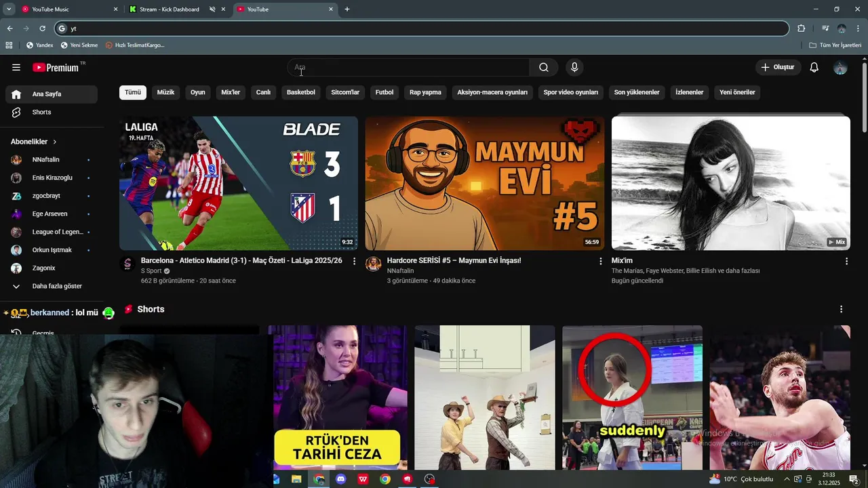This screenshot has width=868, height=488.
Task: Select the Oyun filter chip
Action: click(x=197, y=92)
